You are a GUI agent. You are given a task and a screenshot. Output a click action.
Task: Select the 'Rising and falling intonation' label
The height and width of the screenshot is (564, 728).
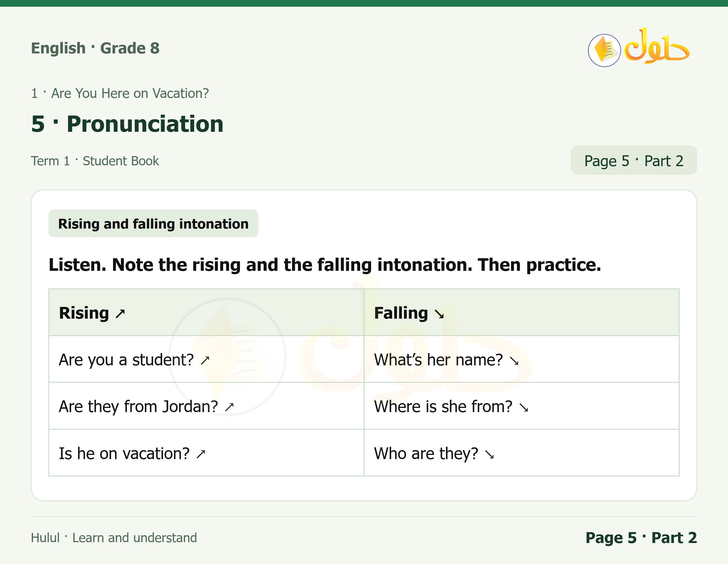pos(153,224)
